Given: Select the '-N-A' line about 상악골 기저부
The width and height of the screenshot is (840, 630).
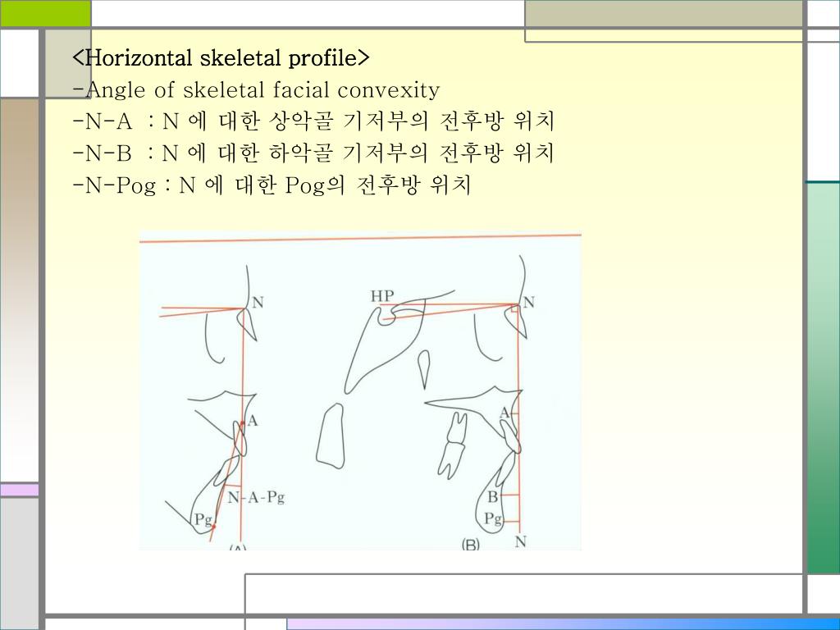Looking at the screenshot, I should tap(313, 121).
